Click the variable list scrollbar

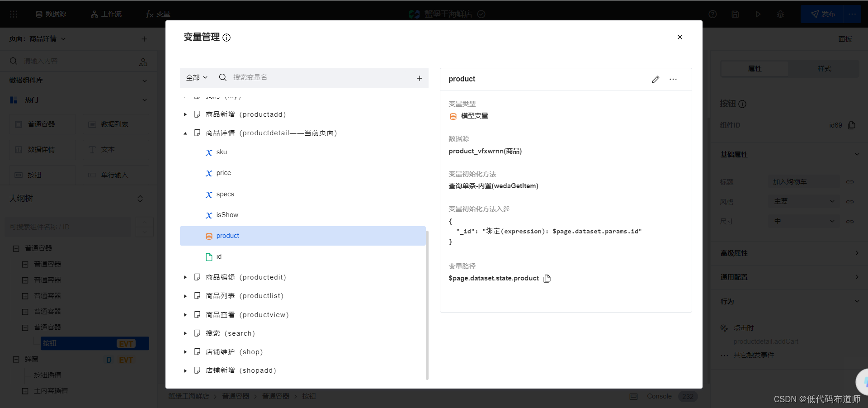(427, 305)
